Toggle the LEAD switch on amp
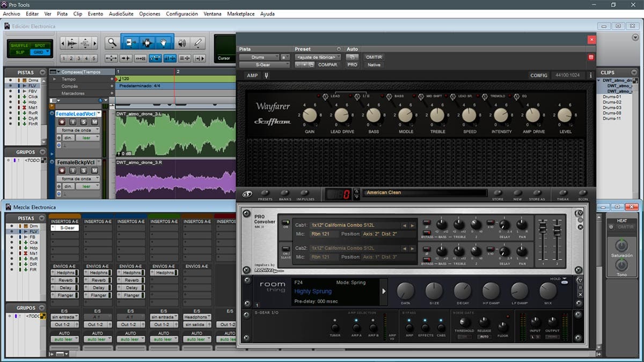 326,96
